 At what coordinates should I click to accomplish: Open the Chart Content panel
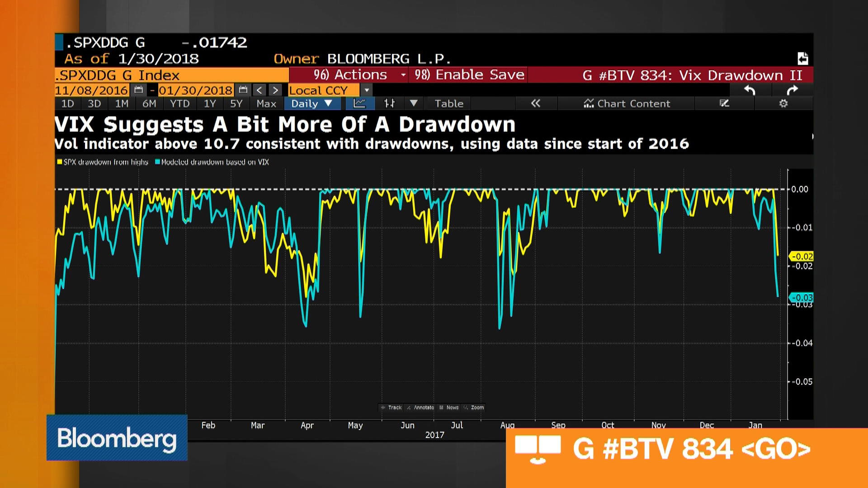(627, 103)
